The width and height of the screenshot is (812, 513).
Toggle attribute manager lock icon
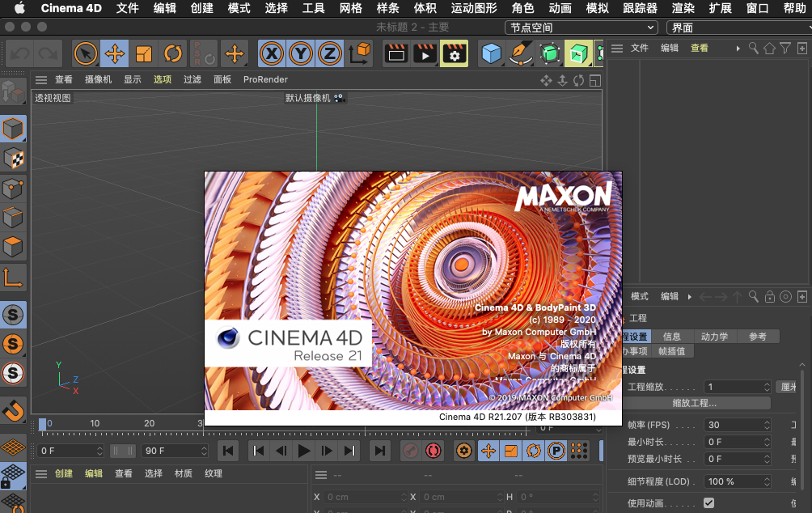pyautogui.click(x=769, y=296)
